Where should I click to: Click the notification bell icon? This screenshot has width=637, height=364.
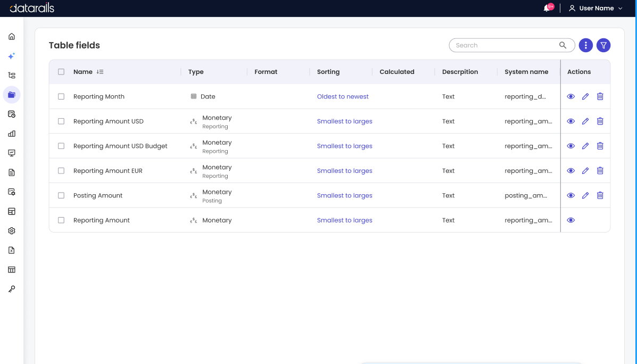pos(547,8)
